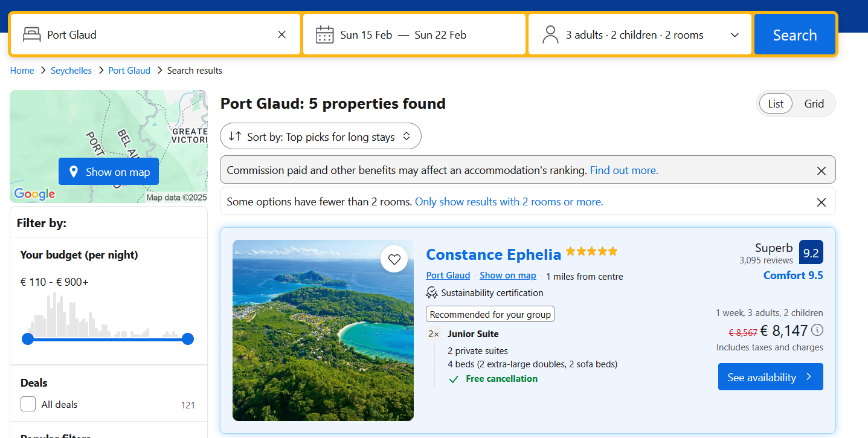This screenshot has height=438, width=868.
Task: Open the check-in date picker
Action: [366, 35]
